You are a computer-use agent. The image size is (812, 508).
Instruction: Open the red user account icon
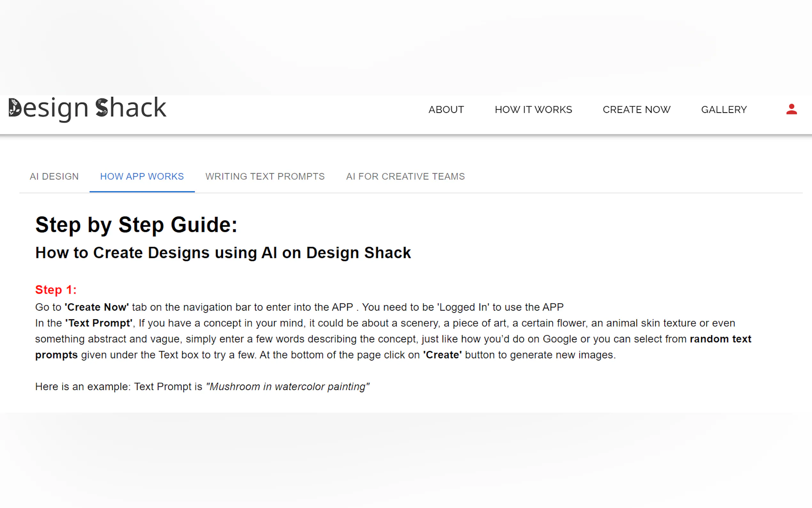[791, 109]
